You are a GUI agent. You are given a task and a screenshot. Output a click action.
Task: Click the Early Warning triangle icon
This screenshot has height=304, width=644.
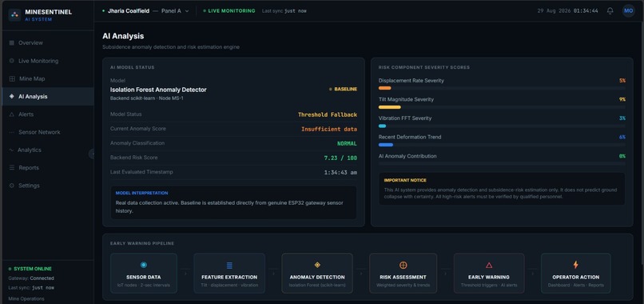coord(489,266)
